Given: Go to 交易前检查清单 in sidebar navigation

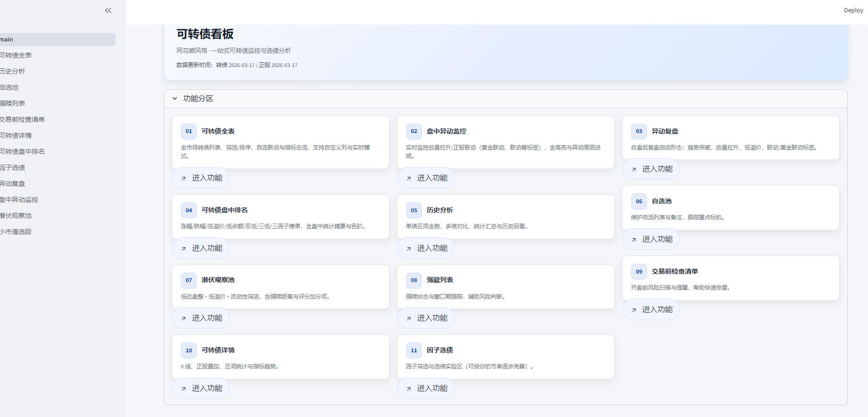Looking at the screenshot, I should pos(22,120).
